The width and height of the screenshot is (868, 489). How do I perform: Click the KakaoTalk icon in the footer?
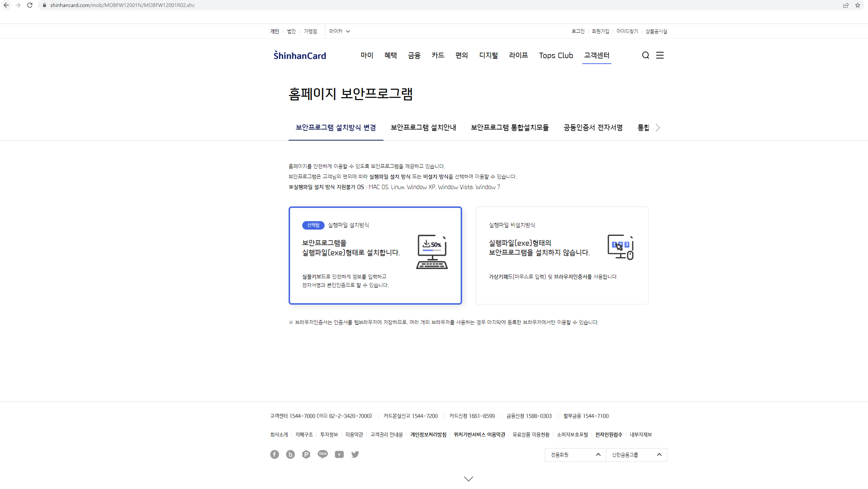tap(322, 454)
